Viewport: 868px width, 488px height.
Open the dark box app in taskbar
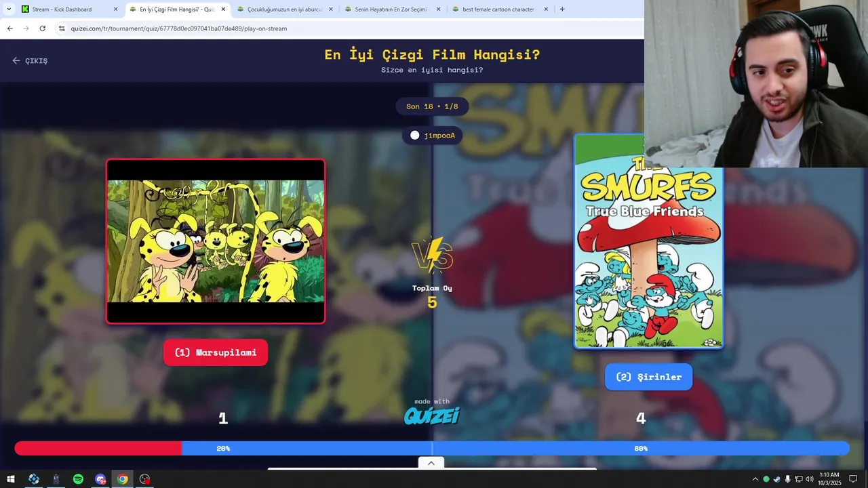(x=56, y=479)
